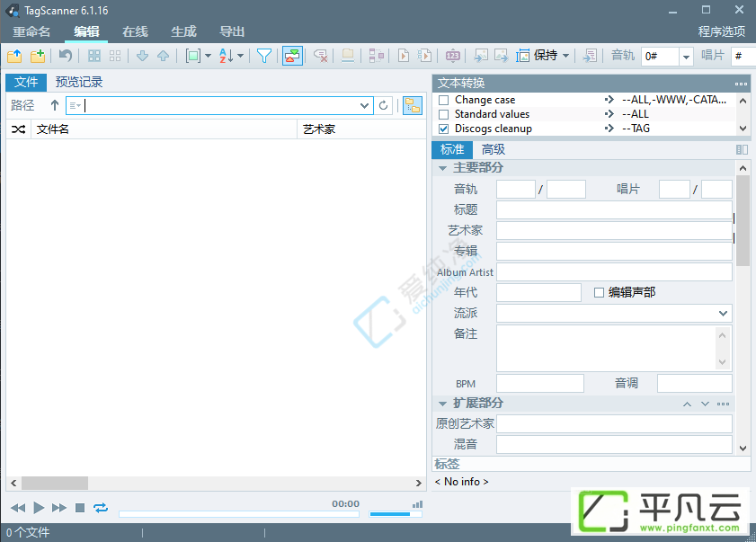Select all files grid icon
The height and width of the screenshot is (542, 756).
coord(94,56)
